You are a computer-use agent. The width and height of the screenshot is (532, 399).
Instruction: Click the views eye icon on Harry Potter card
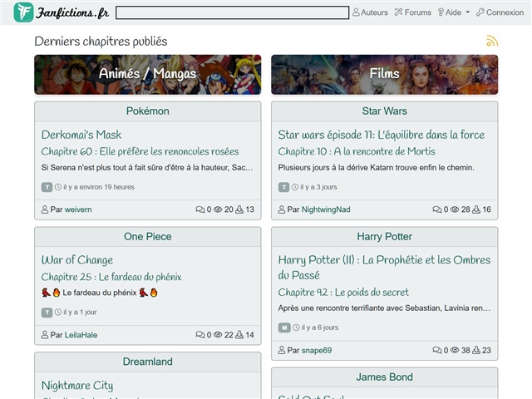455,350
